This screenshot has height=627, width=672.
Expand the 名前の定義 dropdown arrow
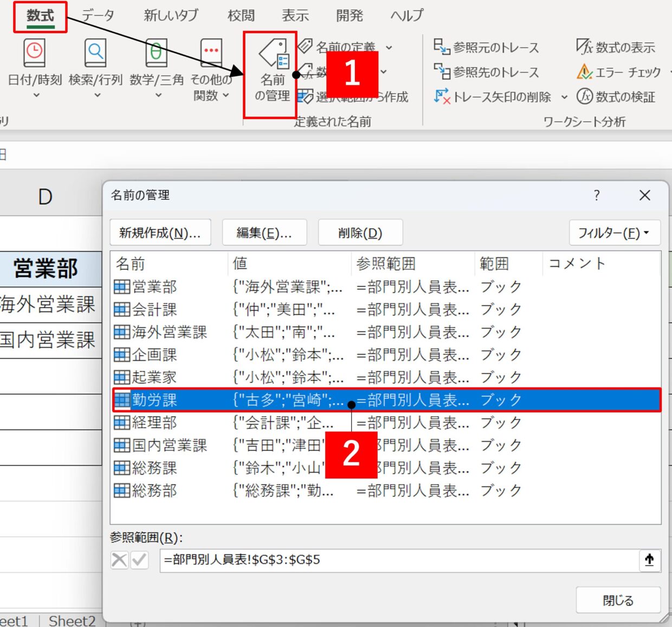coord(389,48)
